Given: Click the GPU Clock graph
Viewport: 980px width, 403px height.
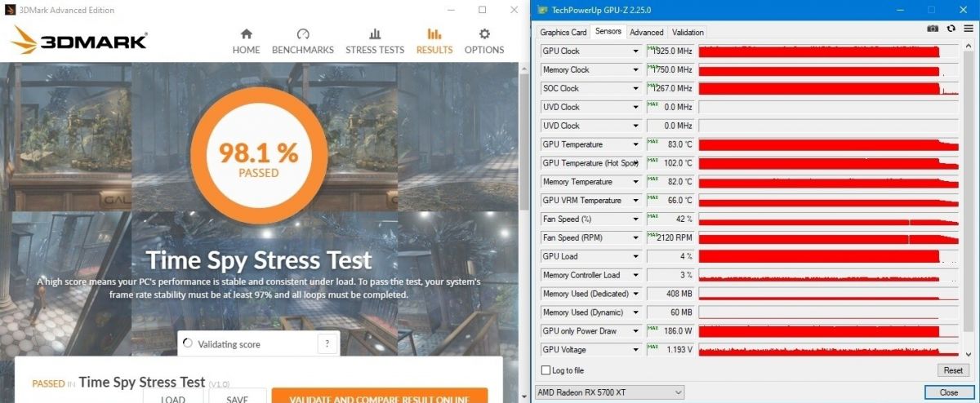Looking at the screenshot, I should click(829, 51).
